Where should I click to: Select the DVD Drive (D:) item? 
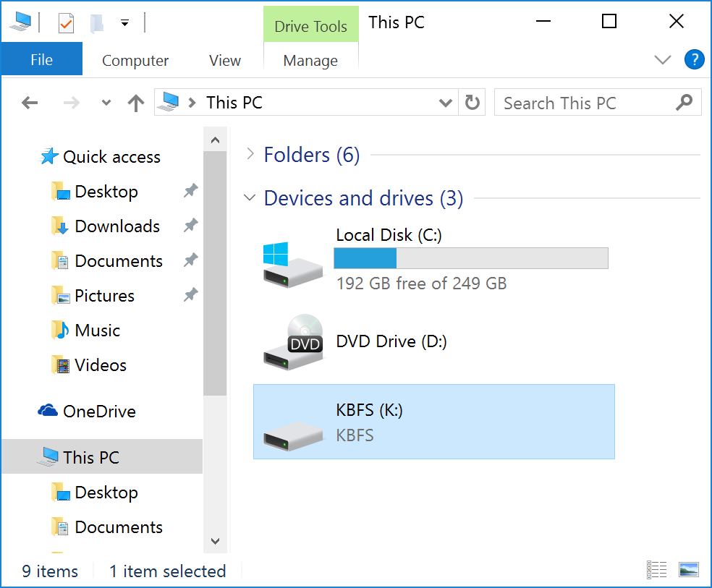pos(391,341)
